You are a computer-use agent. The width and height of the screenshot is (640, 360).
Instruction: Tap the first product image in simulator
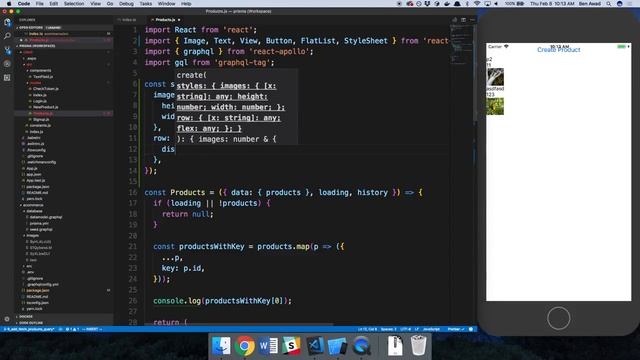coord(495,77)
